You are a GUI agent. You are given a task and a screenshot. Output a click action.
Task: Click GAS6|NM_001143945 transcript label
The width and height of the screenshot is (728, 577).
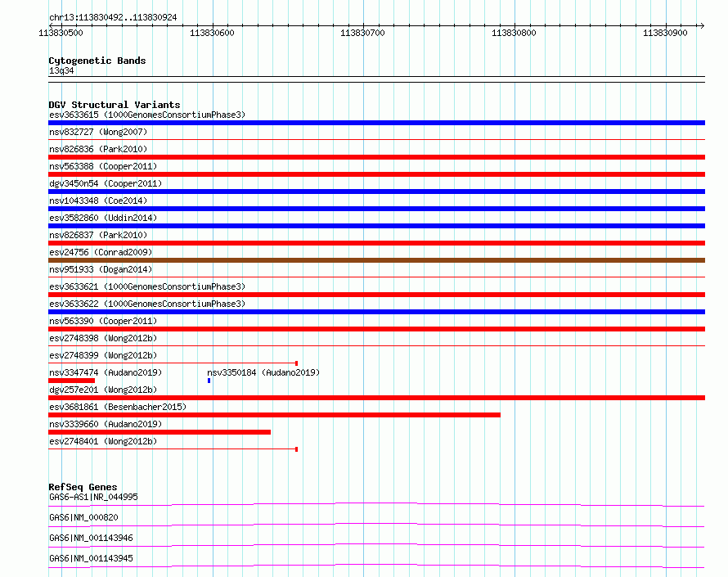pyautogui.click(x=91, y=558)
